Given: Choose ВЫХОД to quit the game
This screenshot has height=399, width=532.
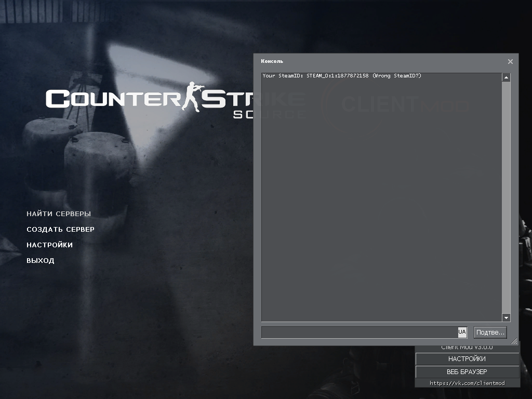Looking at the screenshot, I should 41,261.
